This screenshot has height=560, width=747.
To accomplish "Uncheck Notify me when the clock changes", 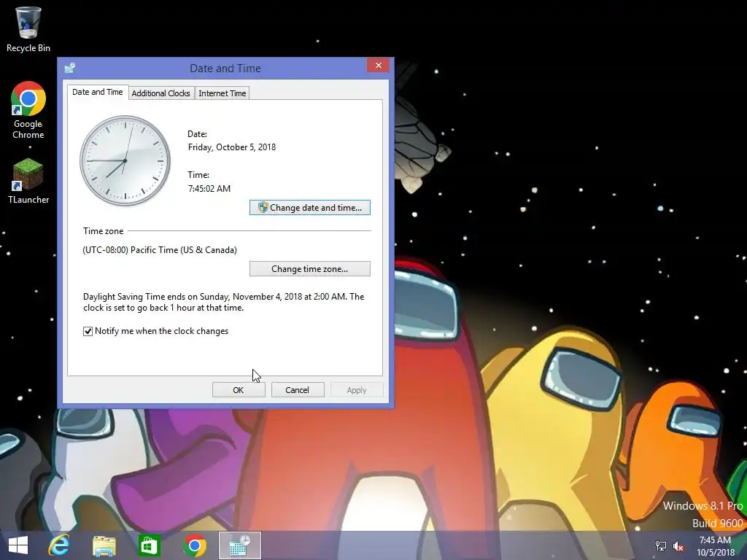I will pyautogui.click(x=88, y=332).
